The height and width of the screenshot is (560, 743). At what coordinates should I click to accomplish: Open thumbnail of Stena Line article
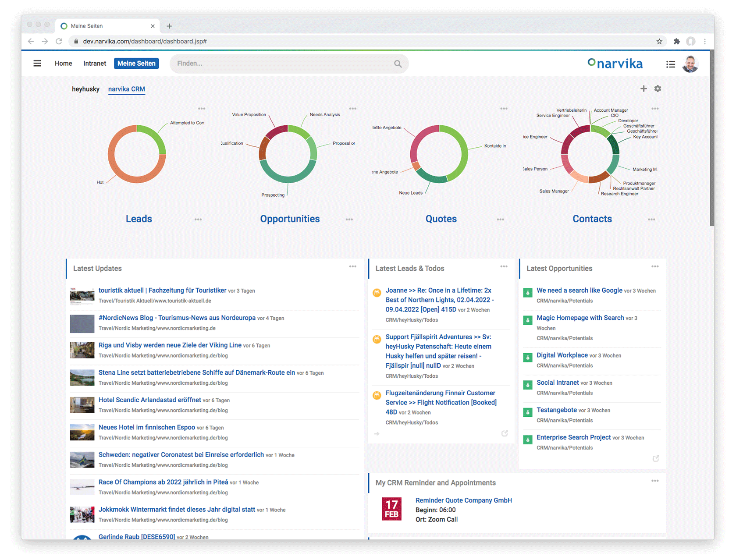pos(82,377)
